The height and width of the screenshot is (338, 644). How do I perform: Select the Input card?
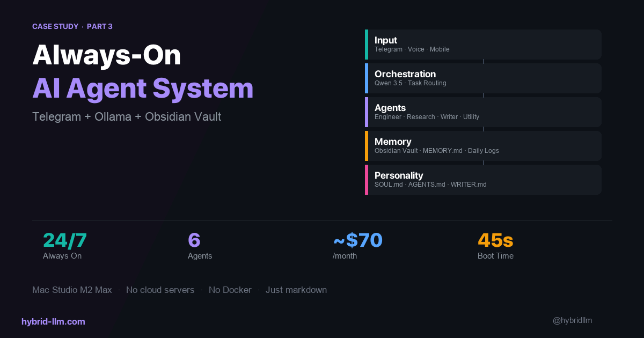(483, 45)
